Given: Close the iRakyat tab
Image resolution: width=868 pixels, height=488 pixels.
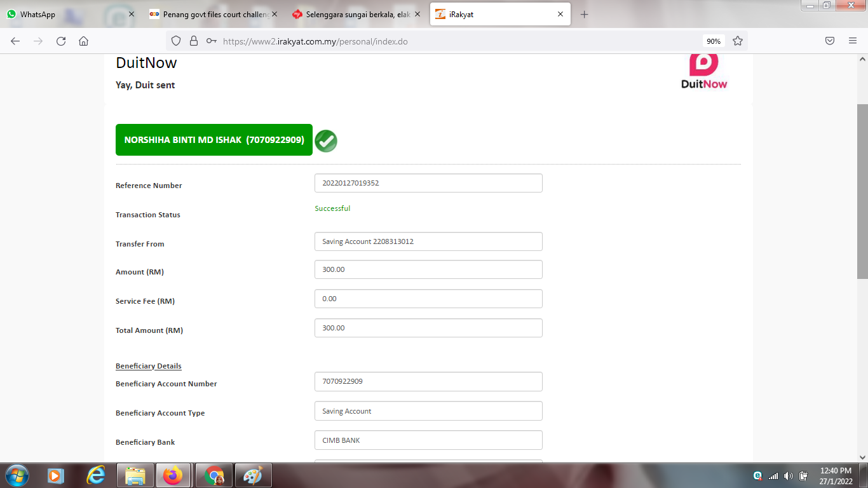Looking at the screenshot, I should [x=560, y=15].
